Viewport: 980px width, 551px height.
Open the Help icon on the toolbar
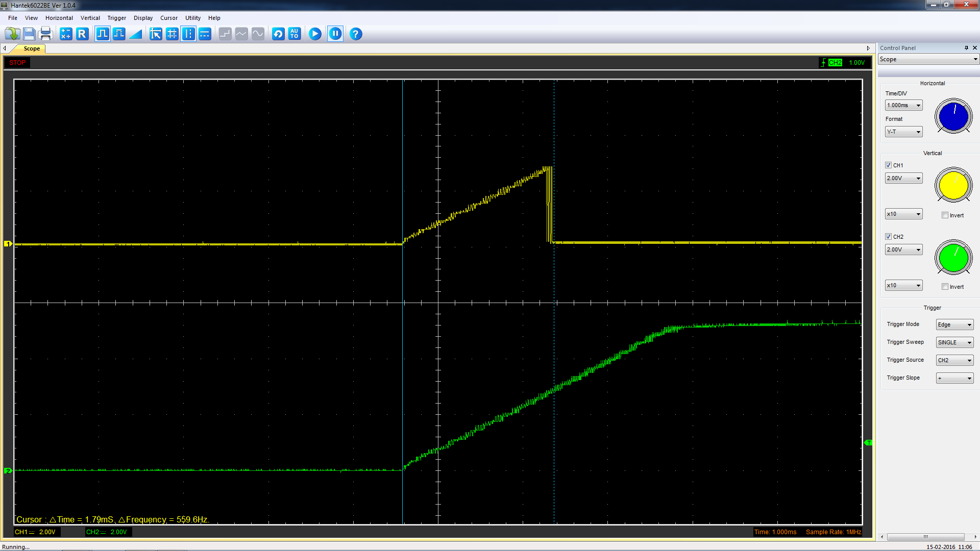click(355, 34)
